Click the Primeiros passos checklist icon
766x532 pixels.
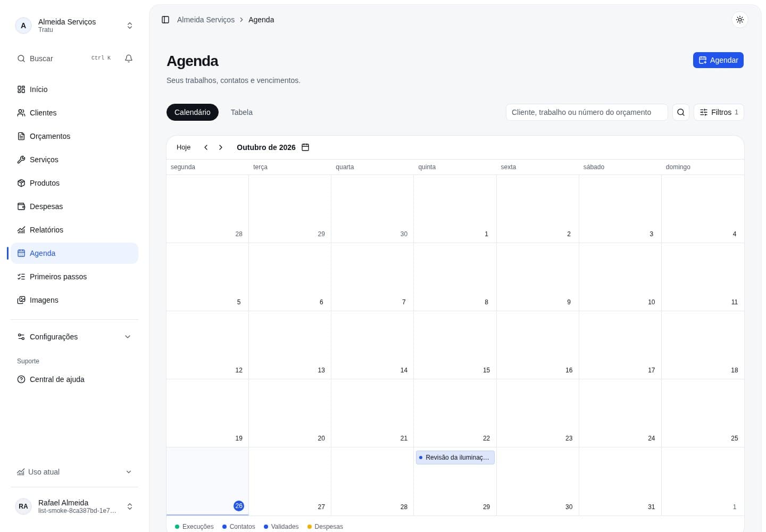click(x=21, y=277)
